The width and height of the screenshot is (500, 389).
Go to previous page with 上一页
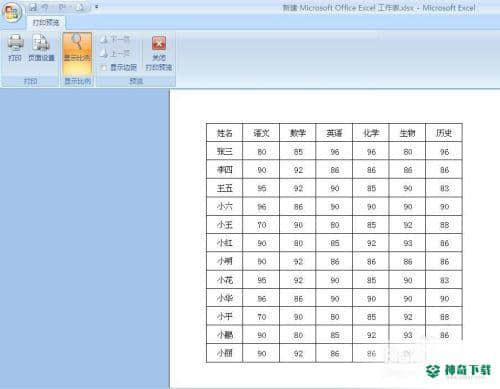point(115,53)
